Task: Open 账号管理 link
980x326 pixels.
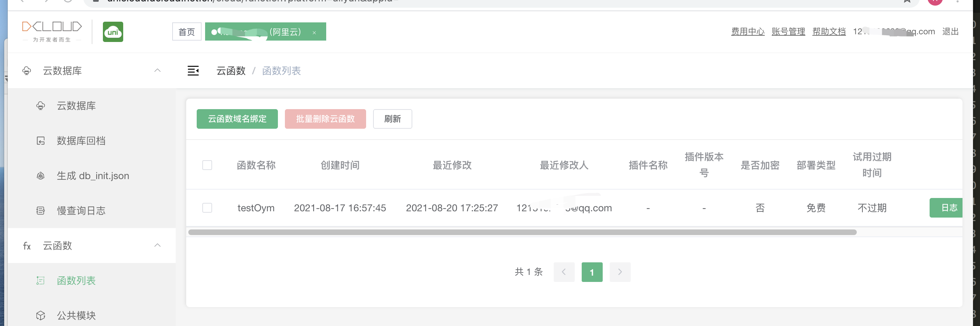Action: [x=788, y=31]
